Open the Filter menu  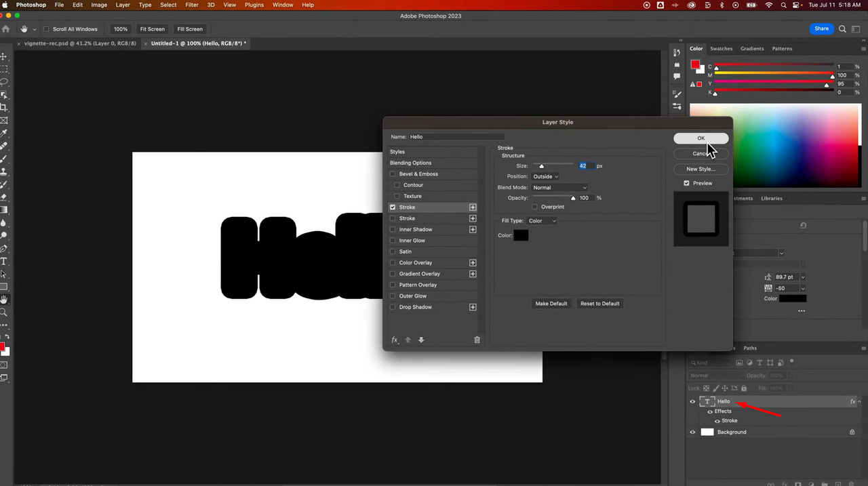pos(192,5)
